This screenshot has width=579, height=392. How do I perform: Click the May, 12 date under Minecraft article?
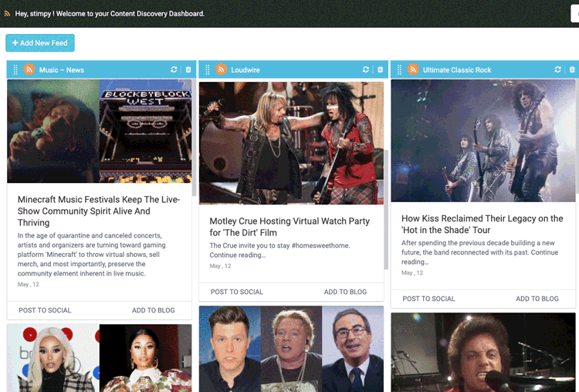pos(29,284)
